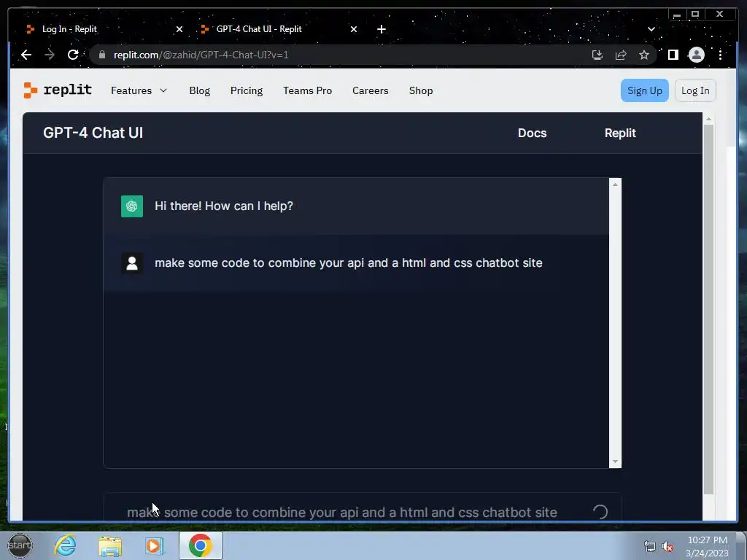Click the Replit logo in the header
The width and height of the screenshot is (747, 560).
[58, 90]
